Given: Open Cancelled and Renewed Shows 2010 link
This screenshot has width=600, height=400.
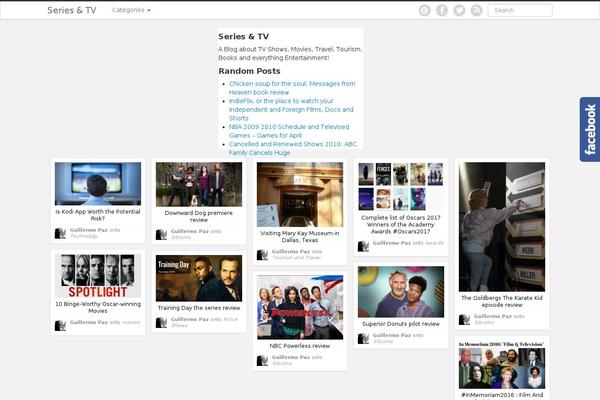Looking at the screenshot, I should coord(293,149).
